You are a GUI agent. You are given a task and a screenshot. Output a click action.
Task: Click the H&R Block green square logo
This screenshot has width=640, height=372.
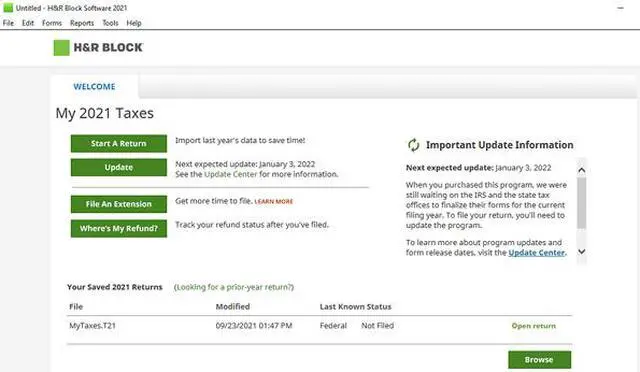point(62,48)
